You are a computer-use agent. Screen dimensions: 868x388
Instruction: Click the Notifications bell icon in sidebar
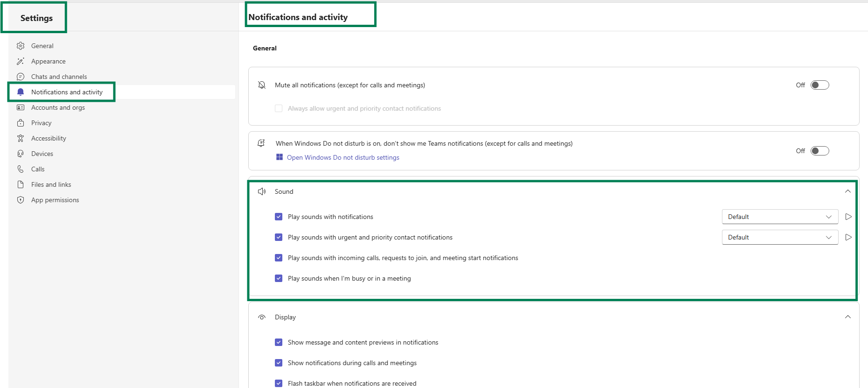tap(21, 92)
